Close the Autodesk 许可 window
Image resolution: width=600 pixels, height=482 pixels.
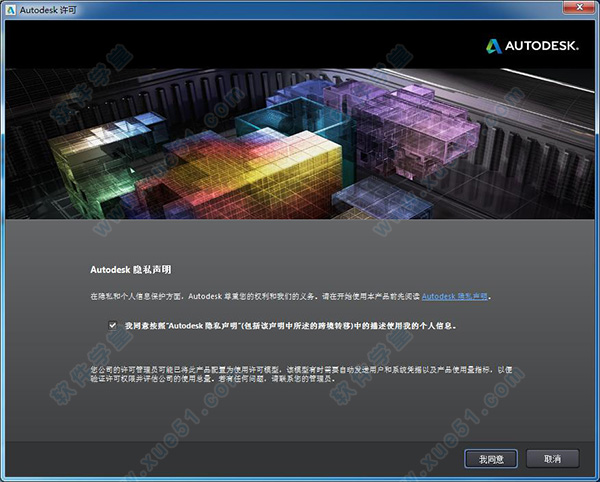tap(580, 7)
